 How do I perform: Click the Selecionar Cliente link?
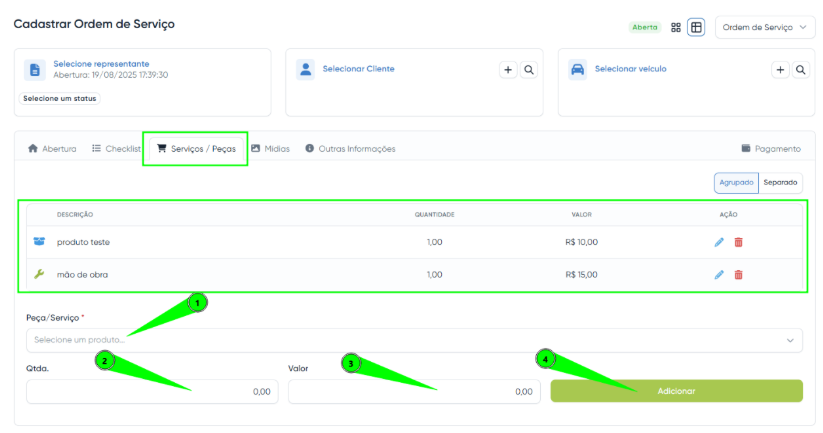click(358, 69)
